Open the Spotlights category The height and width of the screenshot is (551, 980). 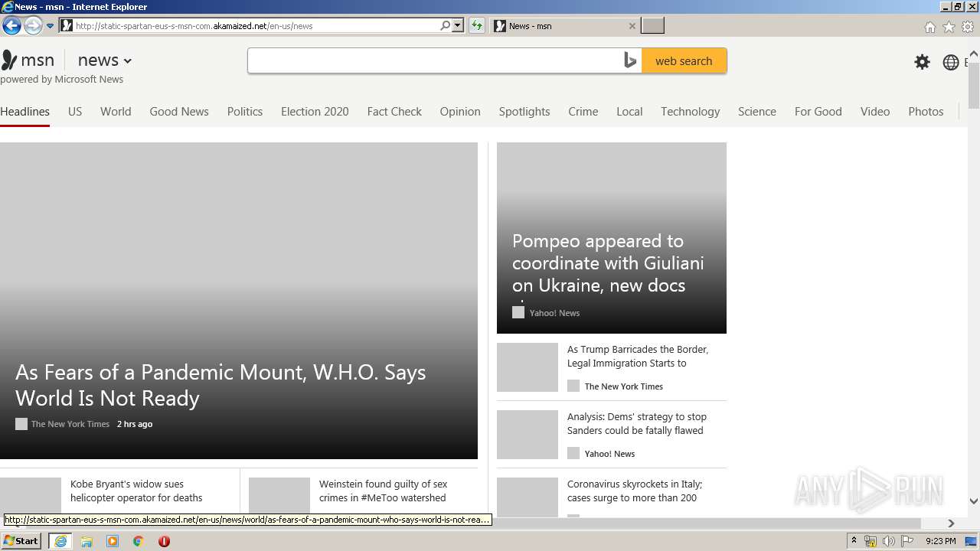click(x=524, y=111)
